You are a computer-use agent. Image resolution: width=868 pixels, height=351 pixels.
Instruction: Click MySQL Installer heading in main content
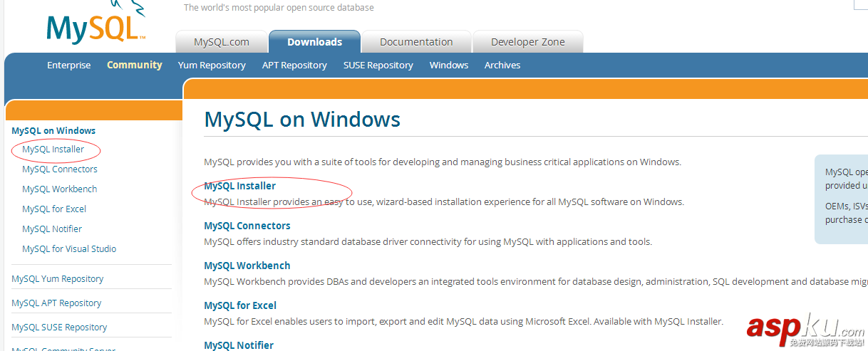239,186
